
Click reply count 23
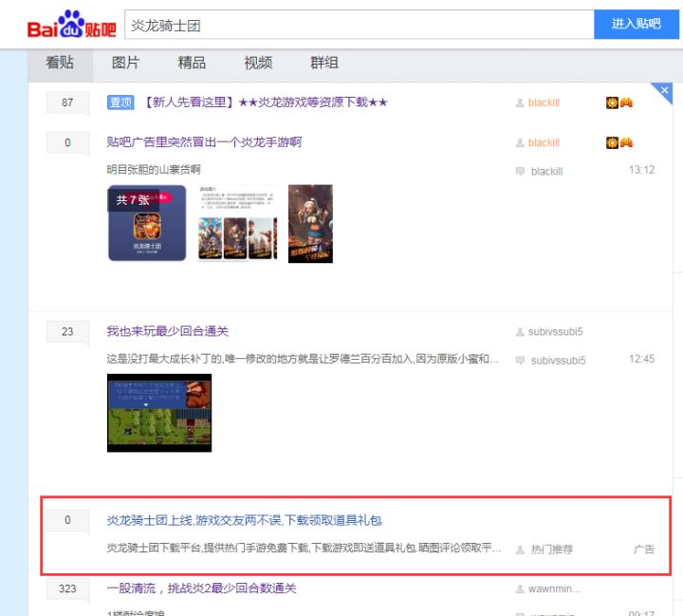click(67, 332)
